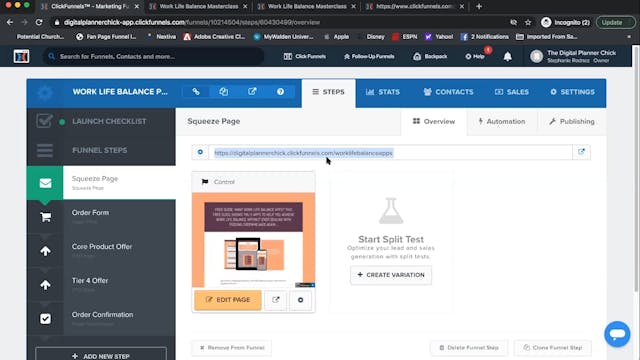Preview the Control page external link icon
Viewport: 640px width, 360px height.
pos(276,300)
